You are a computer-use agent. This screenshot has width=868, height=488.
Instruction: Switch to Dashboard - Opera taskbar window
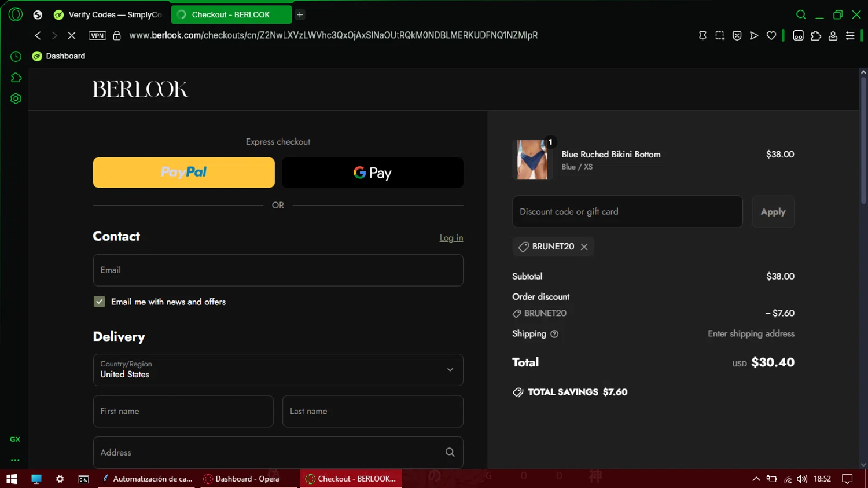[x=249, y=479]
